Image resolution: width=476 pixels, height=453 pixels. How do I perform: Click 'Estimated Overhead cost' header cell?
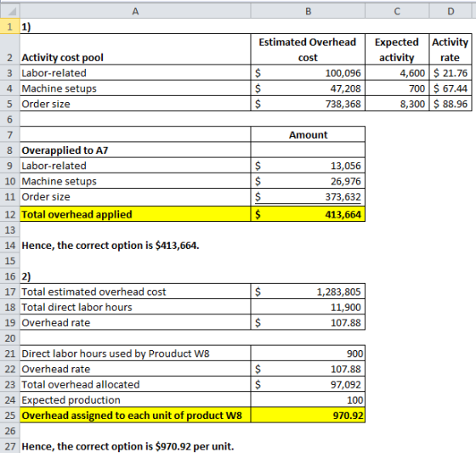click(308, 49)
